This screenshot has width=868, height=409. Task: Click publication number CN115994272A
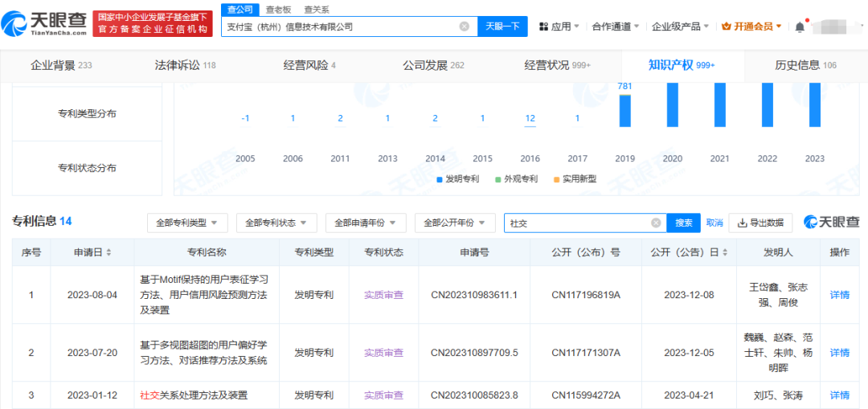586,395
